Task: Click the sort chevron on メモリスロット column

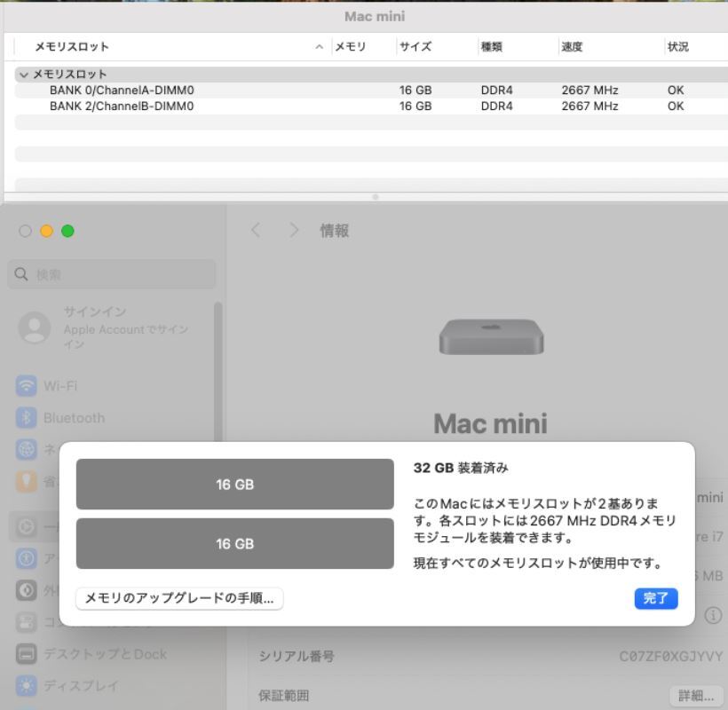Action: tap(319, 47)
